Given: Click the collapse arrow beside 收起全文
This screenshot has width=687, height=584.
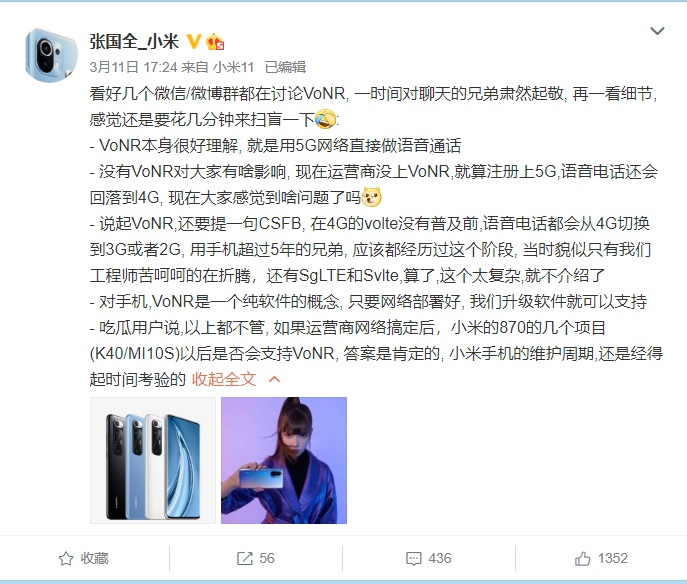Looking at the screenshot, I should (274, 379).
